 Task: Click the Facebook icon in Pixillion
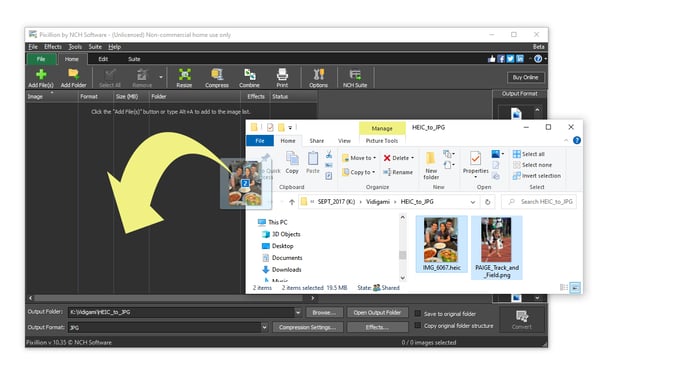point(501,59)
